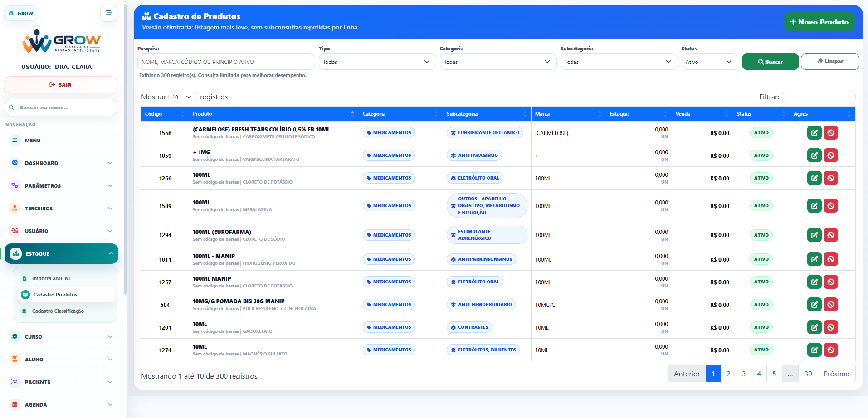Focus the Buscar no menu field
The width and height of the screenshot is (868, 418).
tap(60, 107)
